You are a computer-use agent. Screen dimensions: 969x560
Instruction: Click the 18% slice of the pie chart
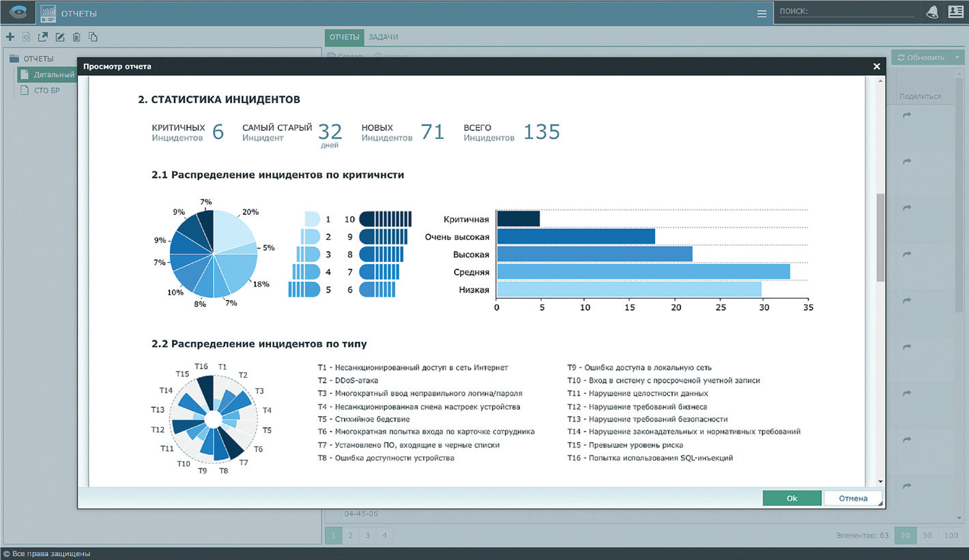tap(240, 271)
